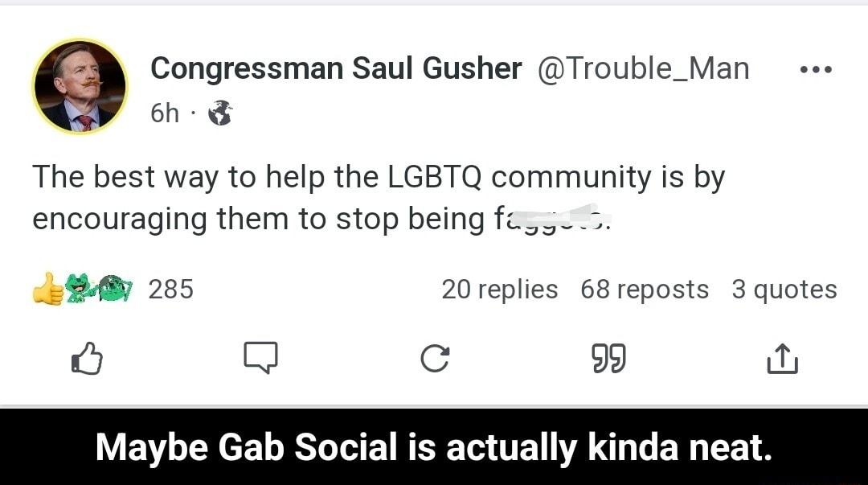Screen dimensions: 868x485
Task: View the 20 replies link
Action: pos(501,288)
